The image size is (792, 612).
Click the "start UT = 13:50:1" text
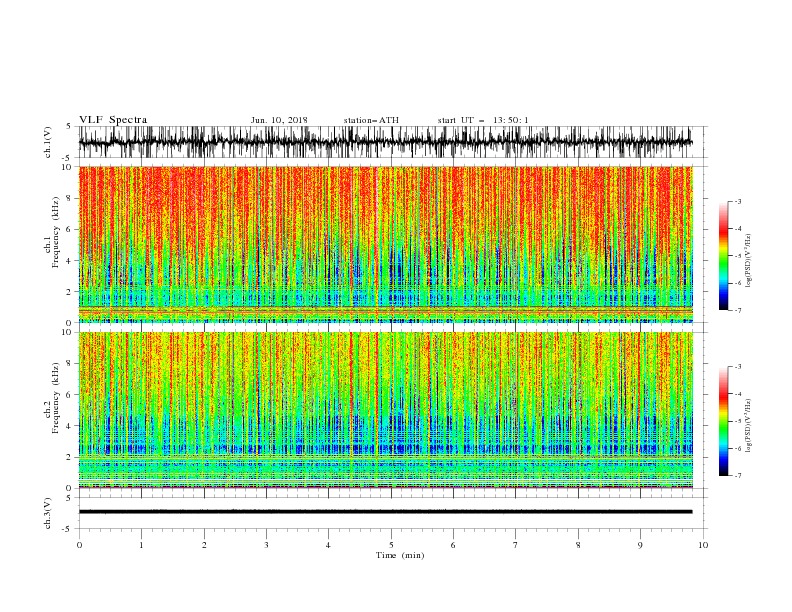click(x=483, y=120)
